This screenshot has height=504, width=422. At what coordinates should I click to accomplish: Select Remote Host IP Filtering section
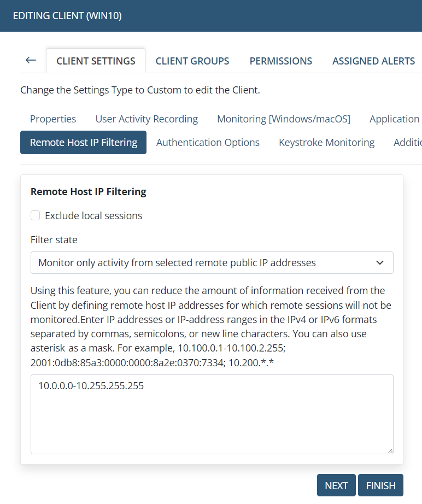(x=83, y=143)
